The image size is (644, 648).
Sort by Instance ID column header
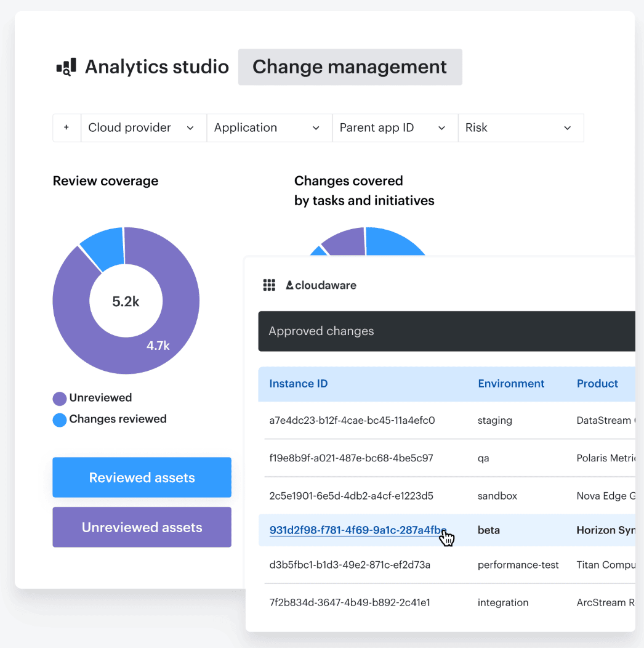299,384
